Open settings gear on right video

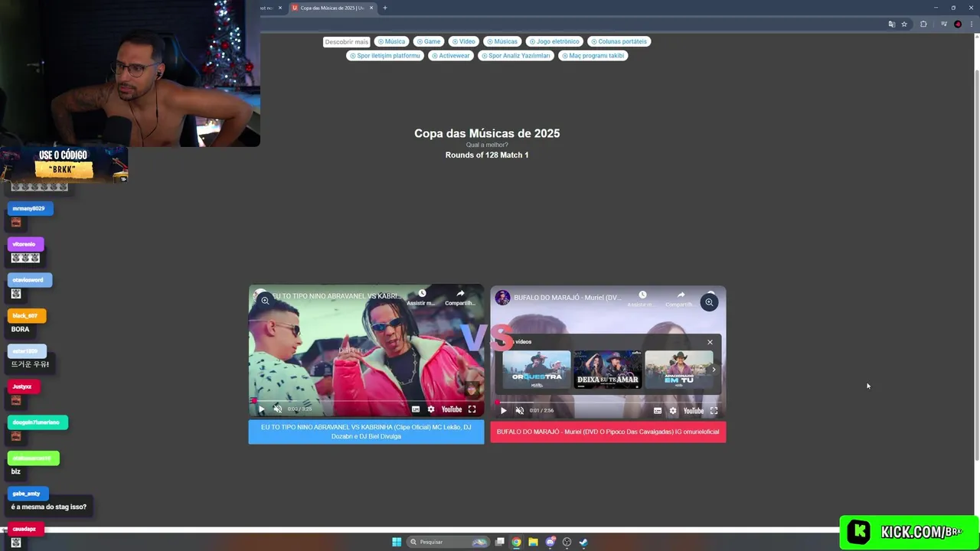pos(673,411)
